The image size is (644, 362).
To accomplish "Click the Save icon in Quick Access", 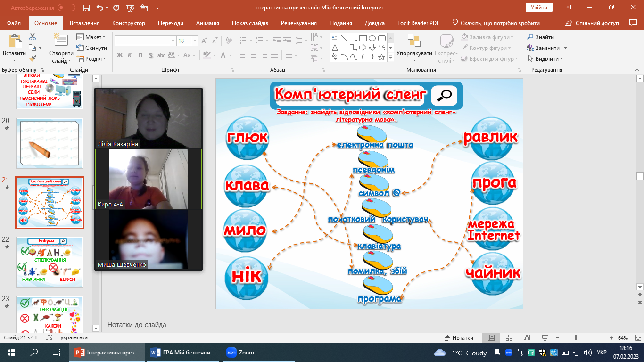I will (x=86, y=8).
